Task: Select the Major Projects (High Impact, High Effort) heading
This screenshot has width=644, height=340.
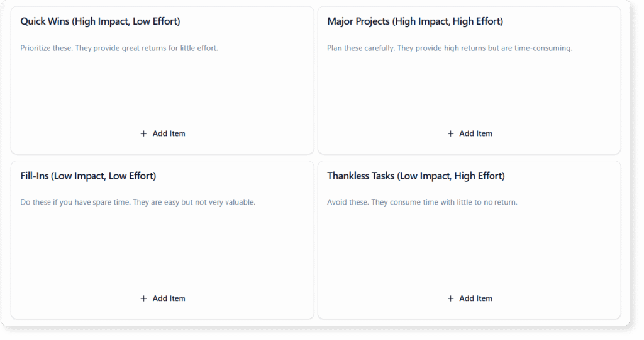Action: pyautogui.click(x=415, y=21)
